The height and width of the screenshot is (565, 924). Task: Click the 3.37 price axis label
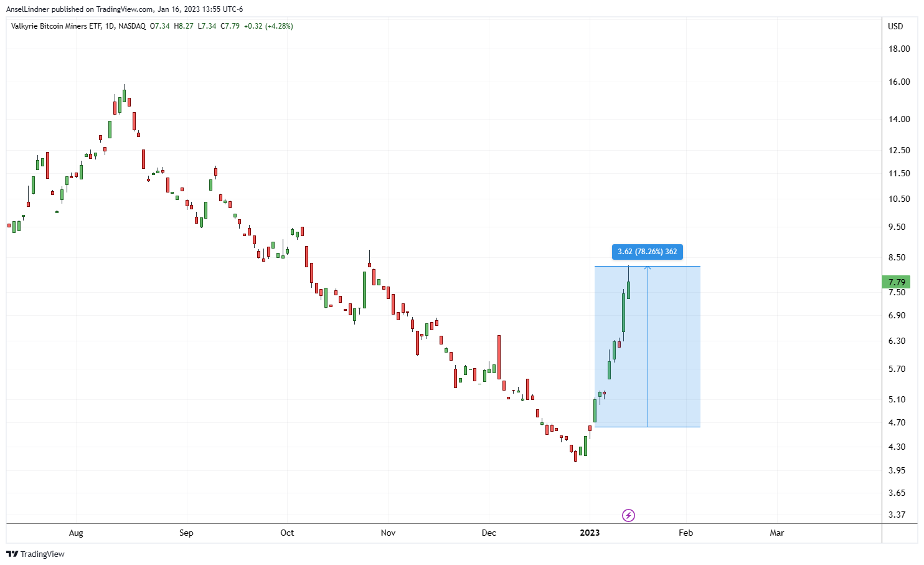(x=897, y=515)
